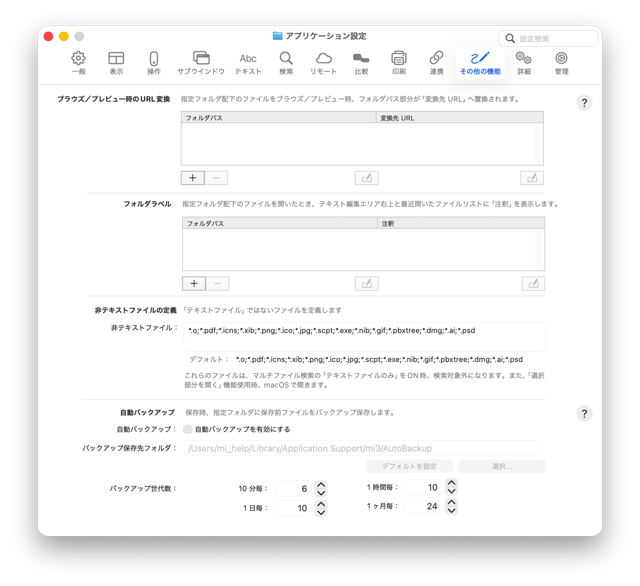This screenshot has height=586, width=640.
Task: Click the 1日毎 value field
Action: (293, 508)
